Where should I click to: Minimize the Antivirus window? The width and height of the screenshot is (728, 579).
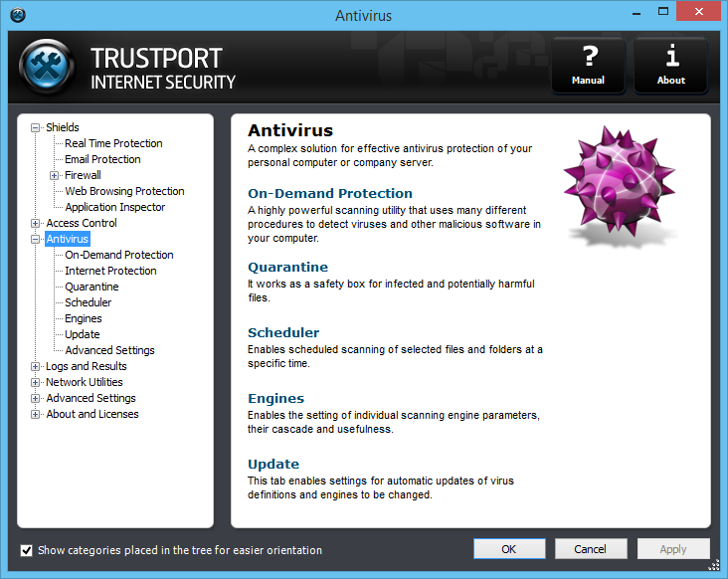[x=637, y=13]
